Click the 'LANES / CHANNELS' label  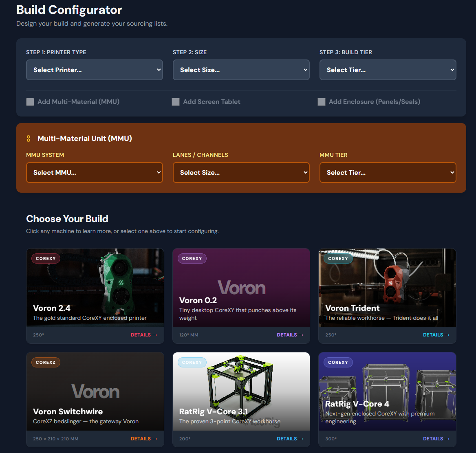pos(201,155)
